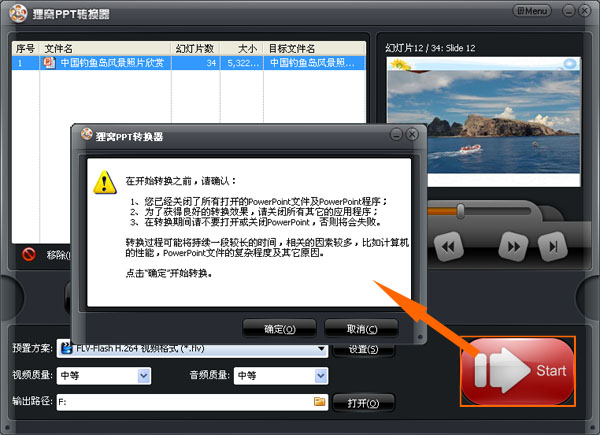Open the Menu button in title bar

click(x=532, y=11)
